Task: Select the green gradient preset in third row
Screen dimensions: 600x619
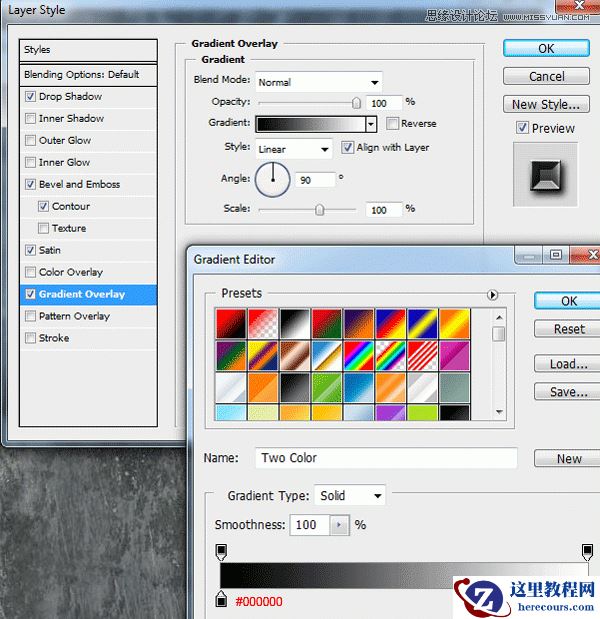Action: pyautogui.click(x=326, y=387)
